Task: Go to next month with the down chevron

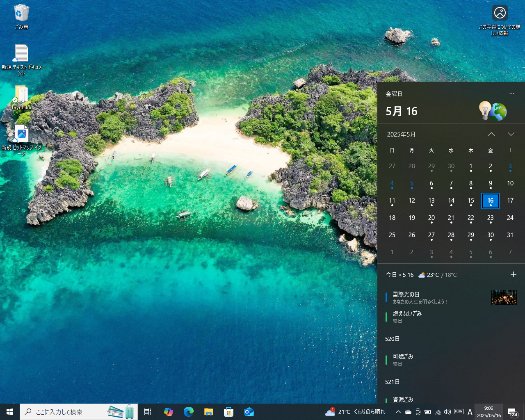Action: (x=511, y=134)
